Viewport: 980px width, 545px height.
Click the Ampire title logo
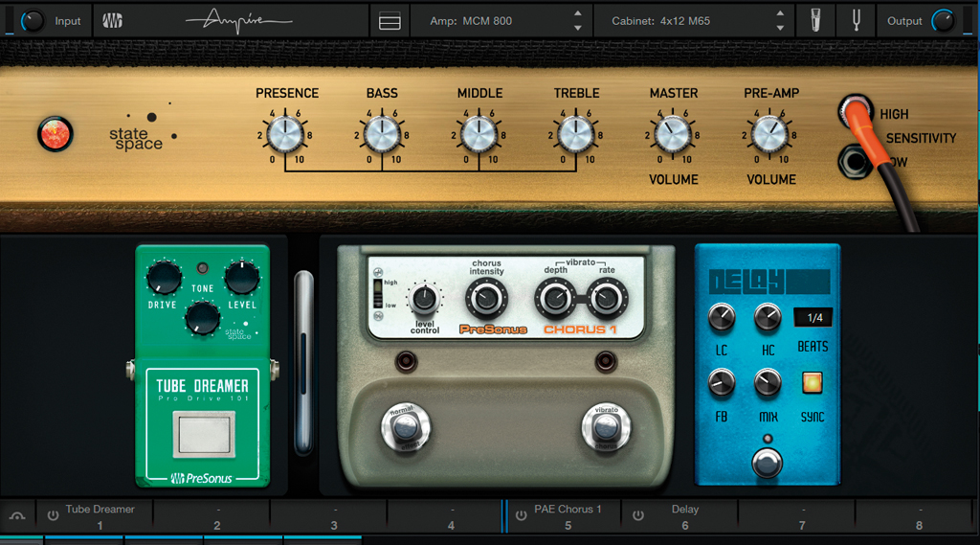tap(238, 21)
